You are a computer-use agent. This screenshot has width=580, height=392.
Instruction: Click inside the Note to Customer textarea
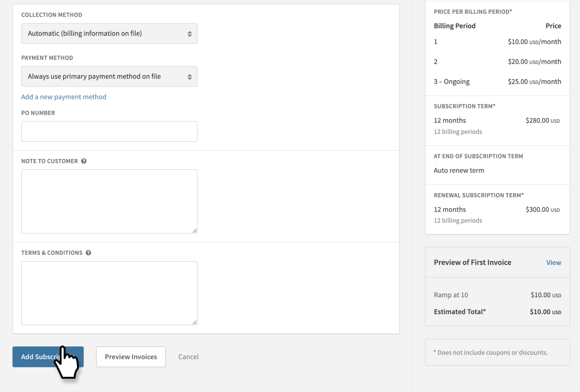click(109, 201)
